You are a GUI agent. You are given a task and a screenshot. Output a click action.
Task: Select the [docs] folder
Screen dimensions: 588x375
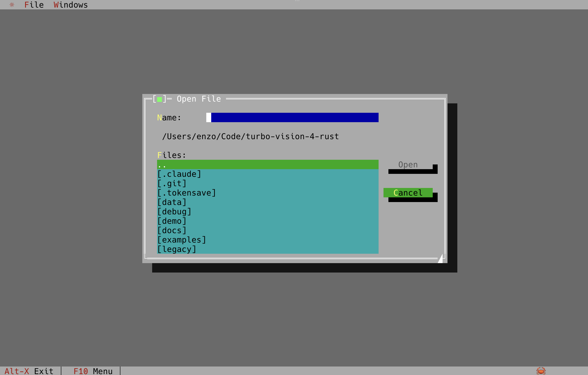268,230
